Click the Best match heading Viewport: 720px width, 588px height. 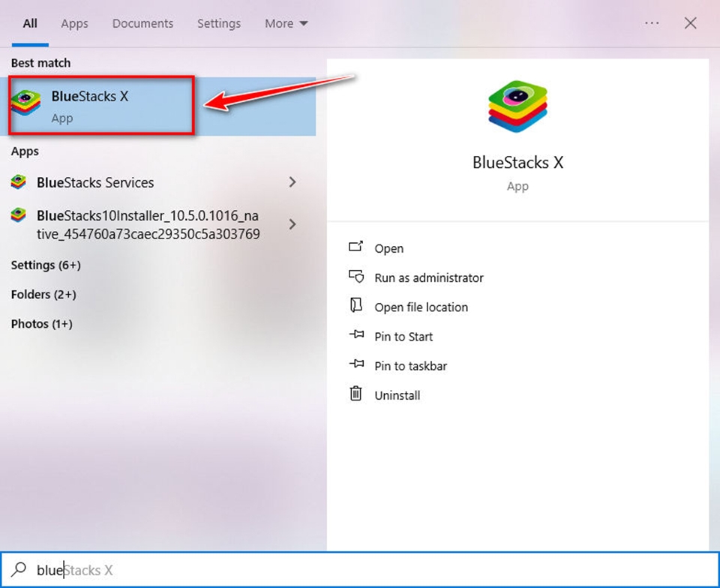point(40,62)
